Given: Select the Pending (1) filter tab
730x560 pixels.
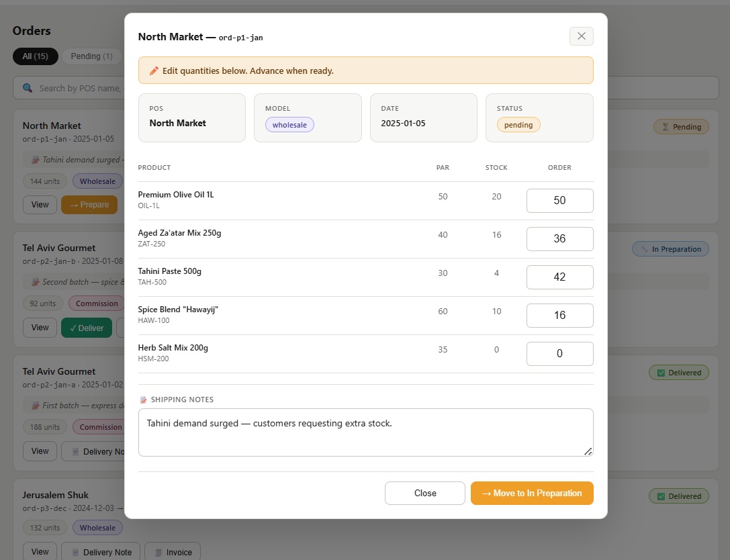Looking at the screenshot, I should (x=92, y=56).
